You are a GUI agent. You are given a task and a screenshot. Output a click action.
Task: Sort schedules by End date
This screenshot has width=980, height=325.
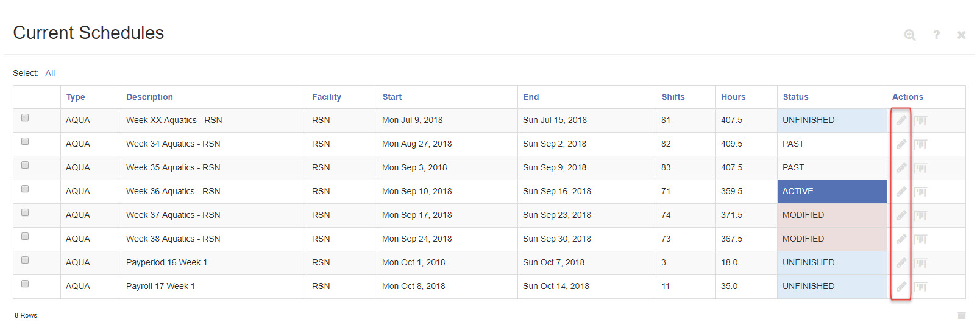tap(531, 97)
